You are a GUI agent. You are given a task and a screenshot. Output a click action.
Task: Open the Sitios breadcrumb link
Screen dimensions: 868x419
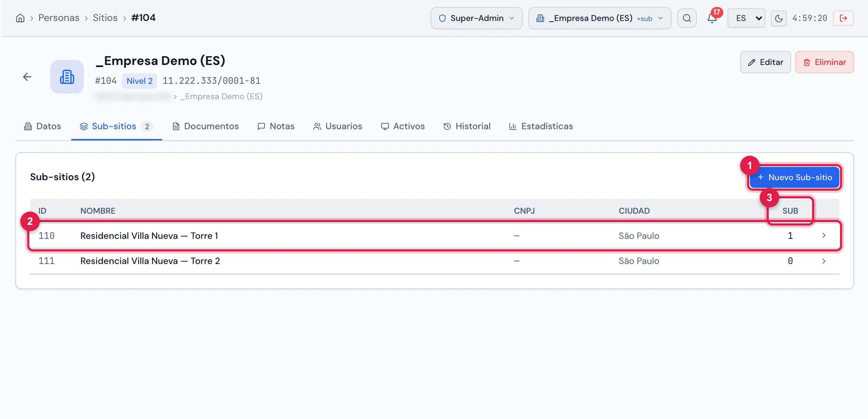(105, 18)
